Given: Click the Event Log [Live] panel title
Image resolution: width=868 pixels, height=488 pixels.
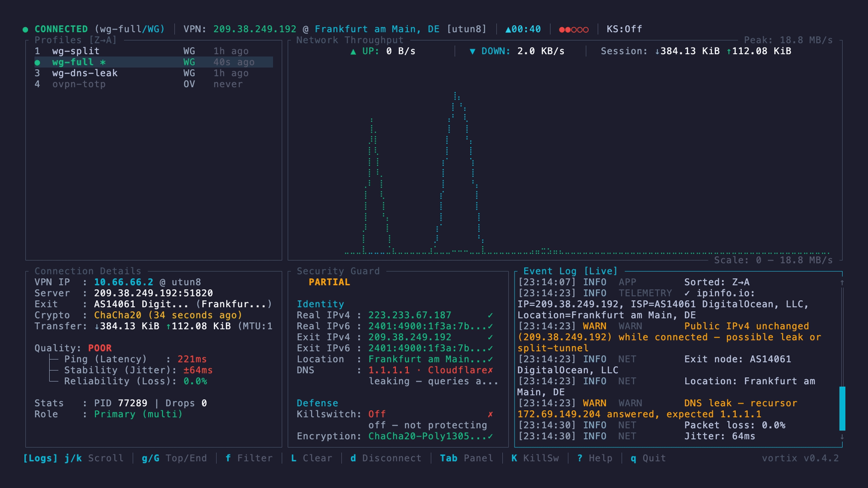Looking at the screenshot, I should pyautogui.click(x=571, y=271).
